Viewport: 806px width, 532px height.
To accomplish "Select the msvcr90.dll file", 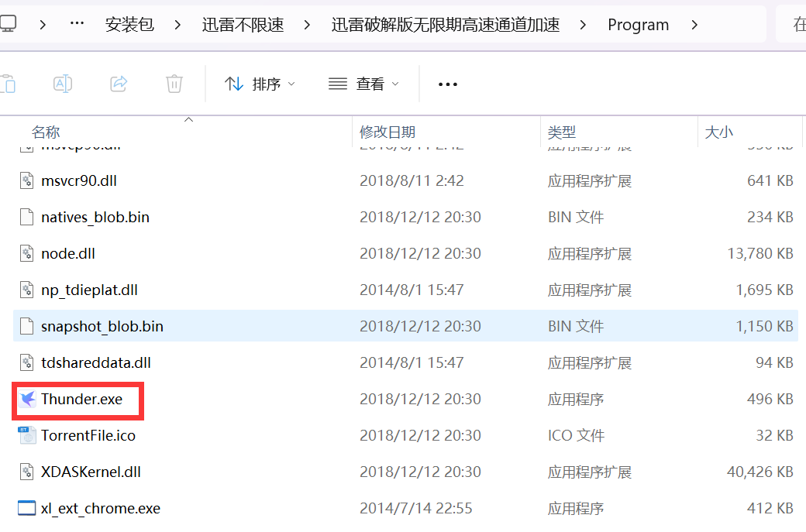I will click(x=78, y=180).
